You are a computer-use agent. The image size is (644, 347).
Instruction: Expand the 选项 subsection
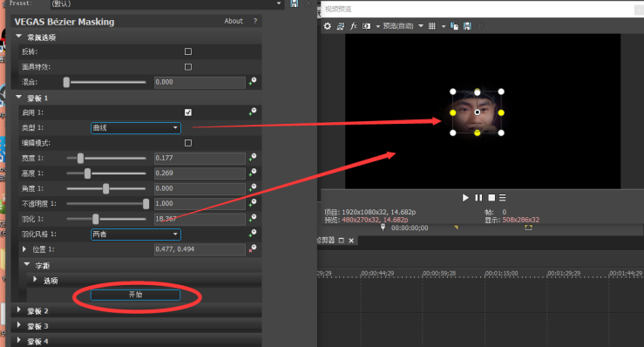point(36,279)
